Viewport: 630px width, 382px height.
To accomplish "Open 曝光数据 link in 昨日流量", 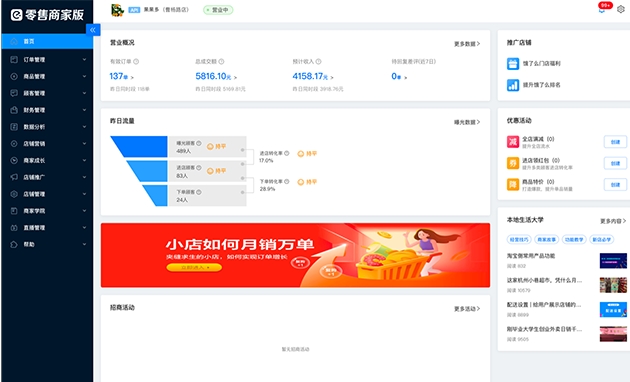I will click(467, 122).
